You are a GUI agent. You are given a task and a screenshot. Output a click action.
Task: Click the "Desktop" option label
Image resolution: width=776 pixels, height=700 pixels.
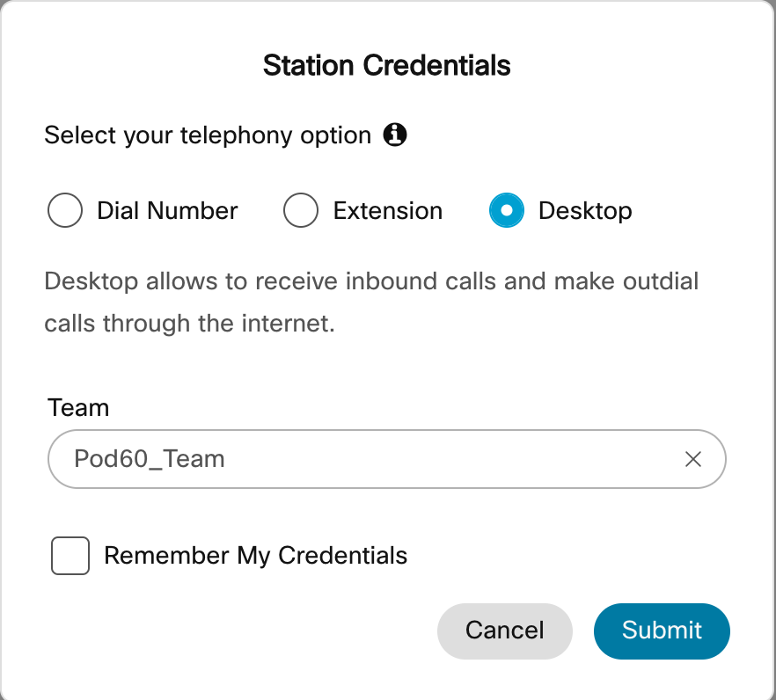[585, 211]
